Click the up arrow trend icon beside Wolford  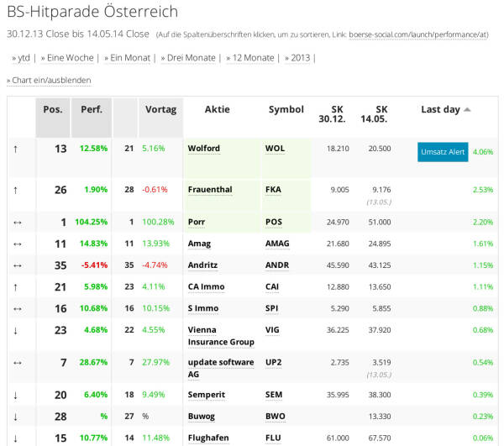coord(15,150)
